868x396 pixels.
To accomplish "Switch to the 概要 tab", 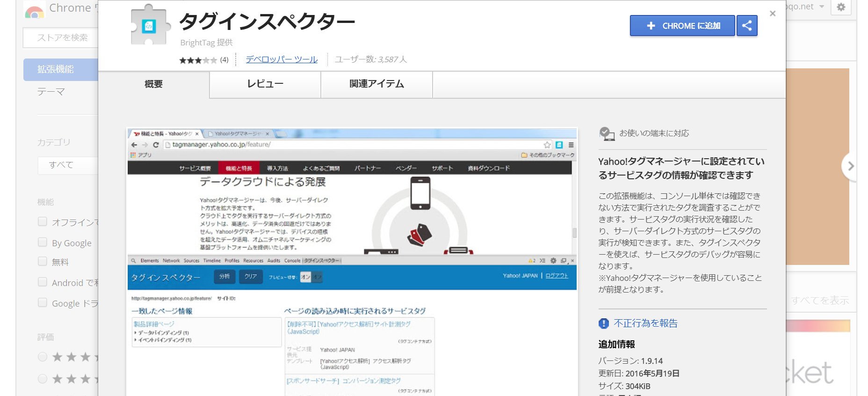I will (154, 84).
